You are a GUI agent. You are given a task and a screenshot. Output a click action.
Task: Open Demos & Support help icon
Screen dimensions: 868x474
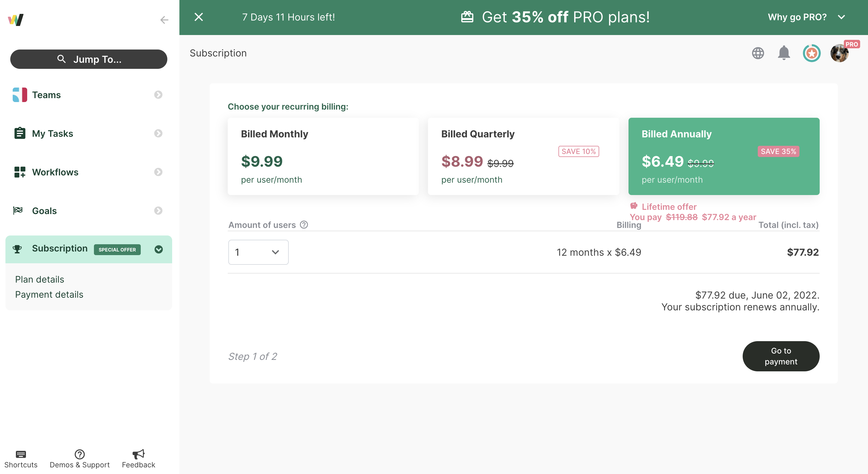point(79,454)
